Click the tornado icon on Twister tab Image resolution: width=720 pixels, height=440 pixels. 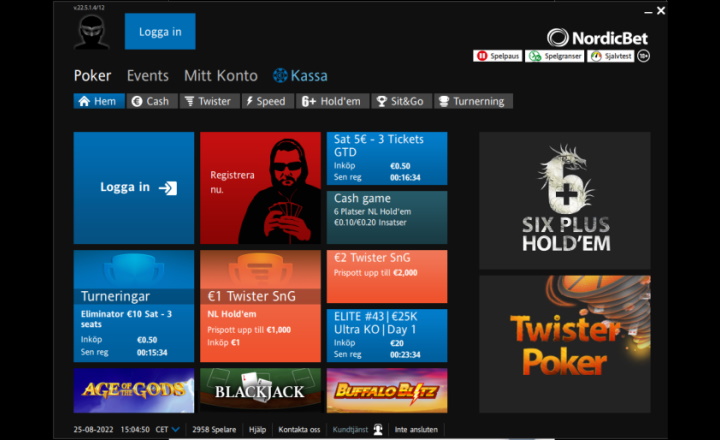point(189,102)
